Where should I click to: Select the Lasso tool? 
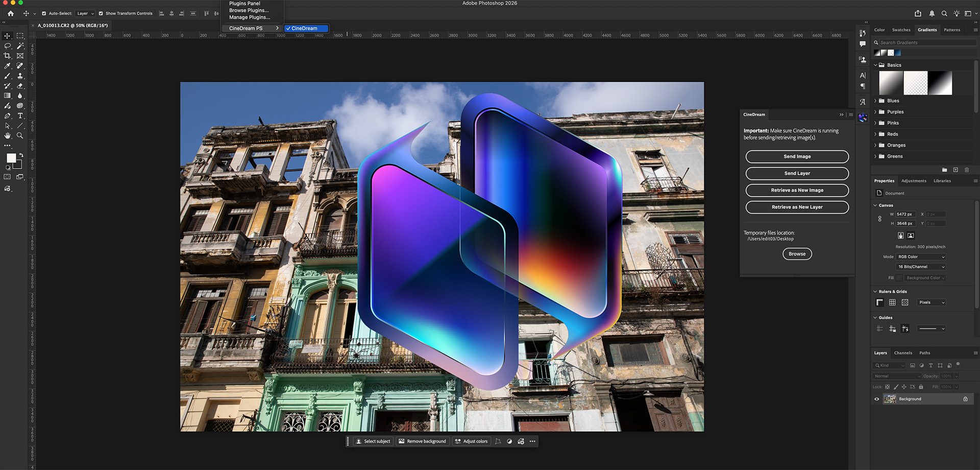(7, 45)
